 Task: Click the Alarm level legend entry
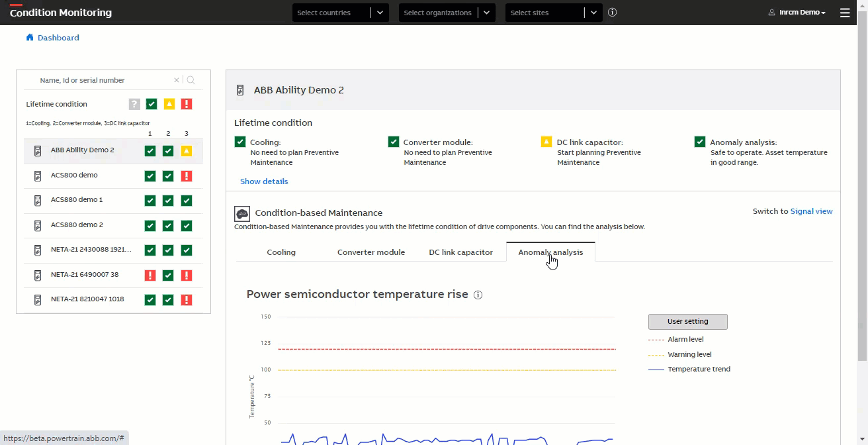tap(676, 340)
